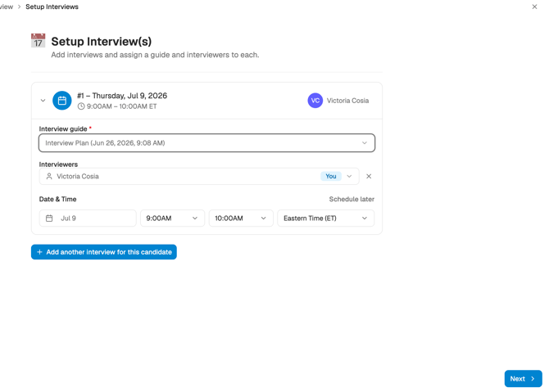Image resolution: width=549 pixels, height=392 pixels.
Task: Click the VC avatar for Victoria Cosia
Action: point(315,101)
